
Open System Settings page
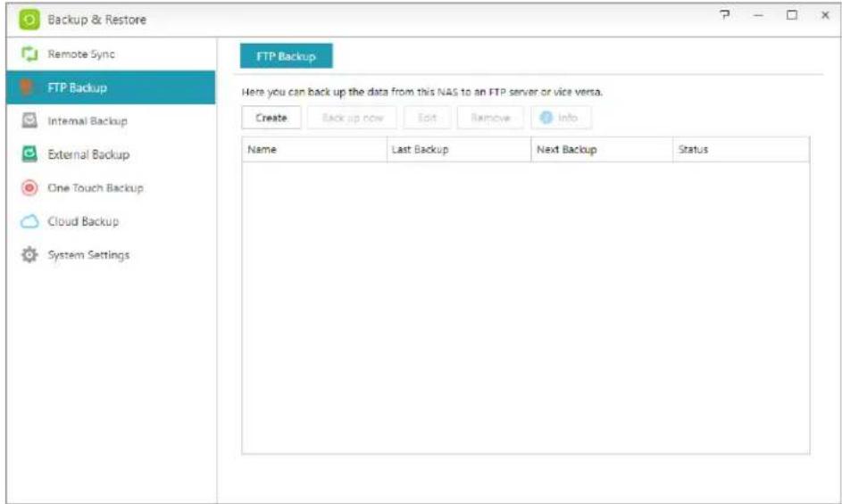pyautogui.click(x=111, y=254)
